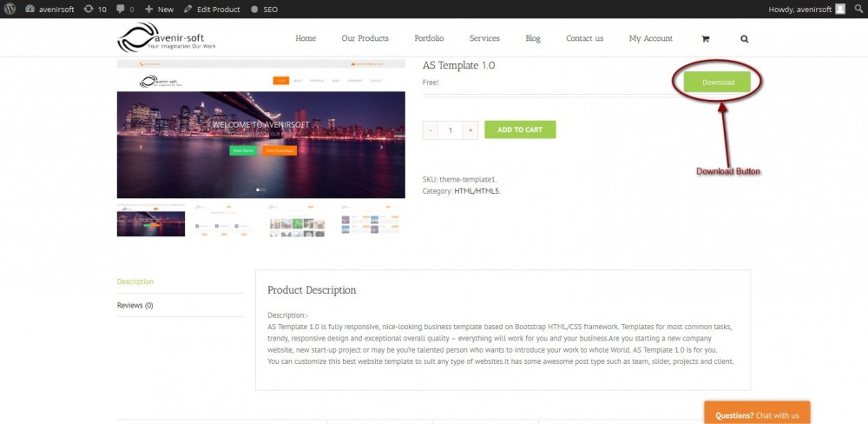Open the Contact us page
This screenshot has width=868, height=424.
pyautogui.click(x=584, y=38)
